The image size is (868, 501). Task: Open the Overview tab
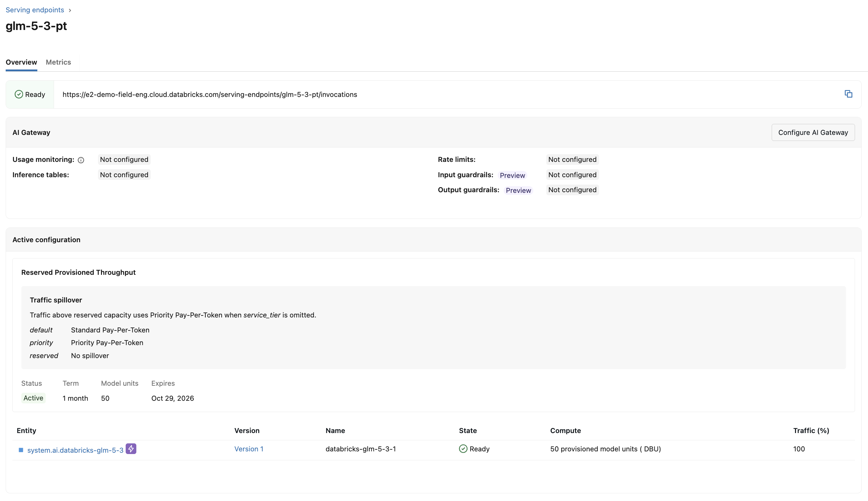pos(21,62)
